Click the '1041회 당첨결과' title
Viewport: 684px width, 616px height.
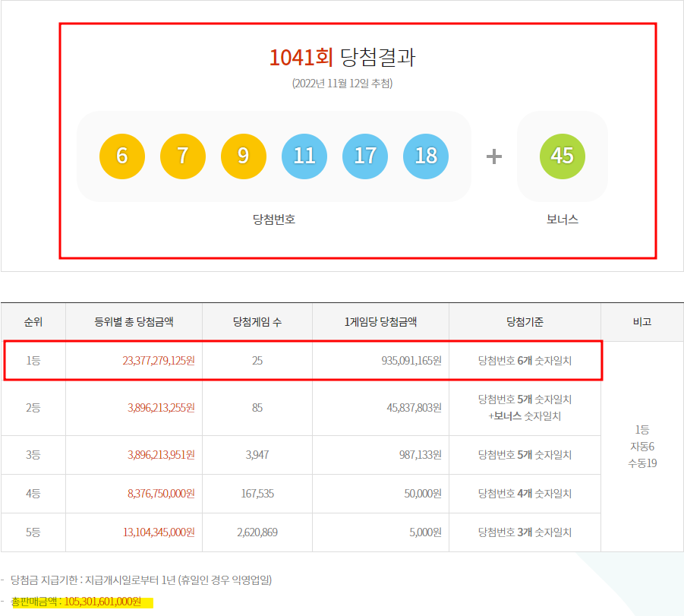[342, 57]
